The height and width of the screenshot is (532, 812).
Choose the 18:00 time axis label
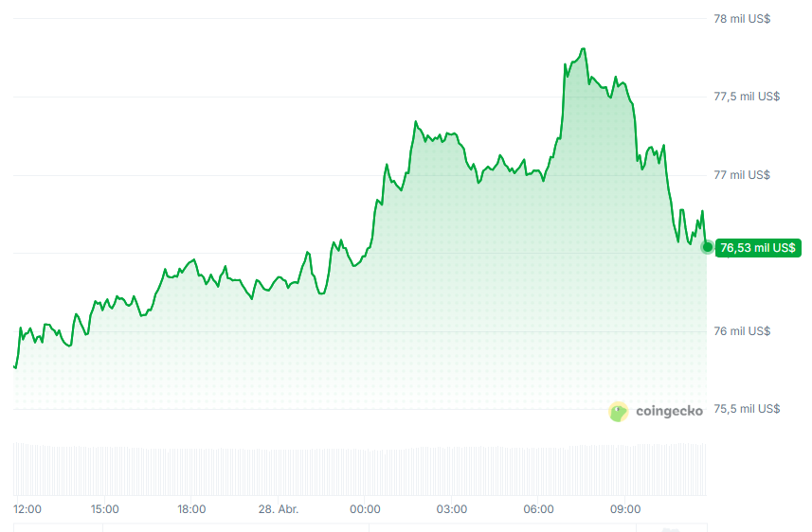(x=191, y=509)
